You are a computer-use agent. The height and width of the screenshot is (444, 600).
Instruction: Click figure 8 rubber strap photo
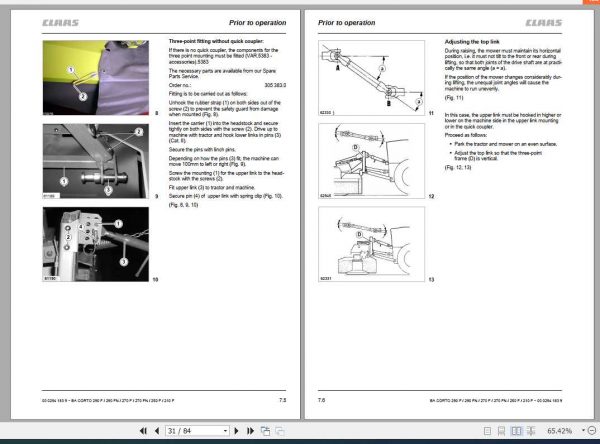(96, 78)
